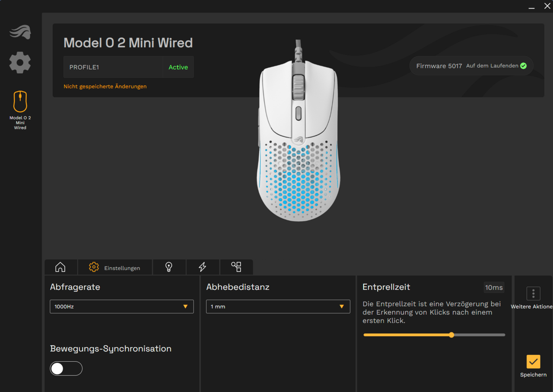553x392 pixels.
Task: Click the Entprellzeit heading
Action: (x=386, y=287)
